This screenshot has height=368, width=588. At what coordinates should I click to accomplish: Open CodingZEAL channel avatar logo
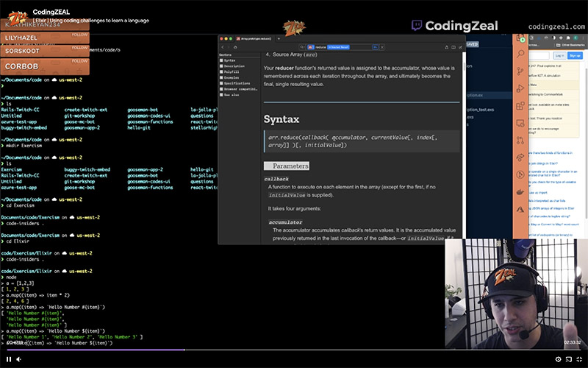click(18, 18)
